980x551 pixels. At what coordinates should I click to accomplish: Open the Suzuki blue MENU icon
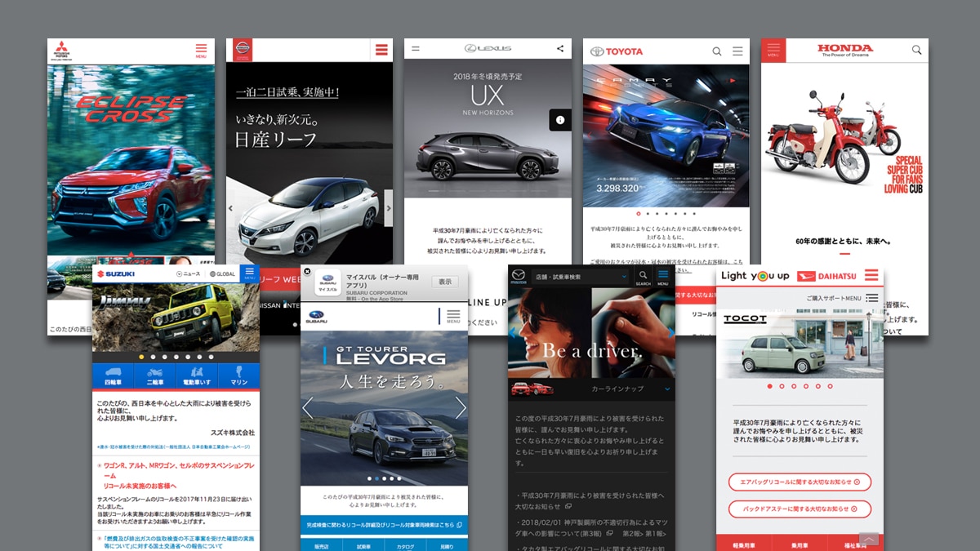click(250, 273)
